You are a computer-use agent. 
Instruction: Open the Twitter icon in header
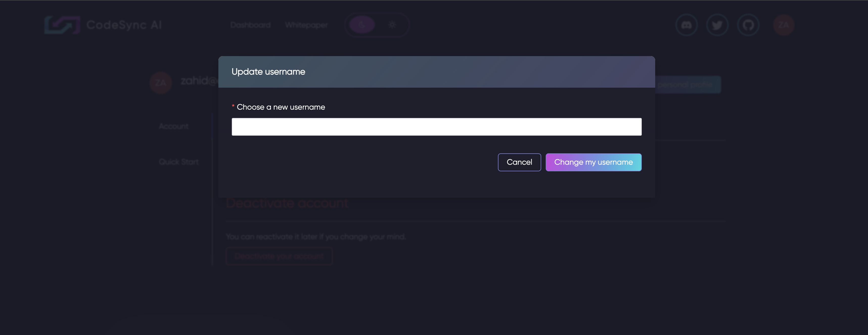717,25
